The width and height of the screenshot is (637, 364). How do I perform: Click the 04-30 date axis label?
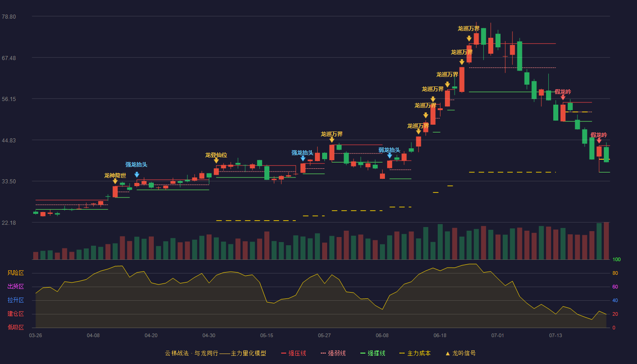209,335
